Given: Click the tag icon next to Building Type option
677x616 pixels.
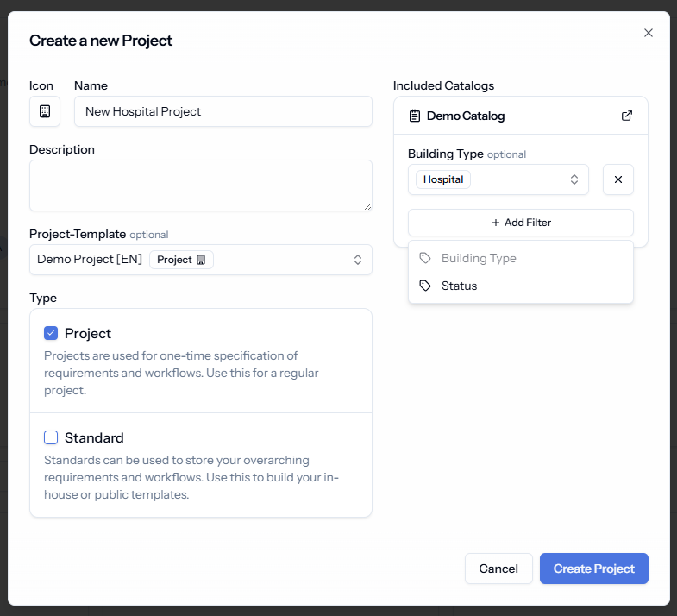Looking at the screenshot, I should tap(425, 258).
